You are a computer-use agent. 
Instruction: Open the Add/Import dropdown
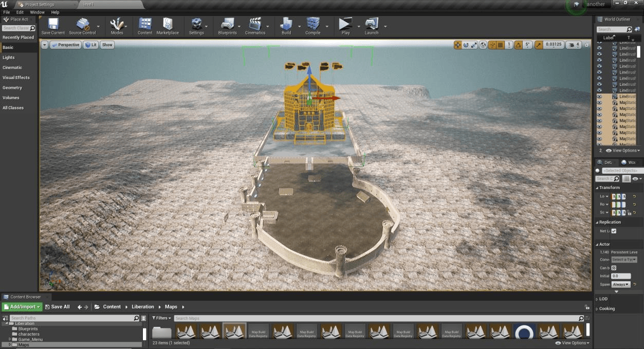[22, 307]
